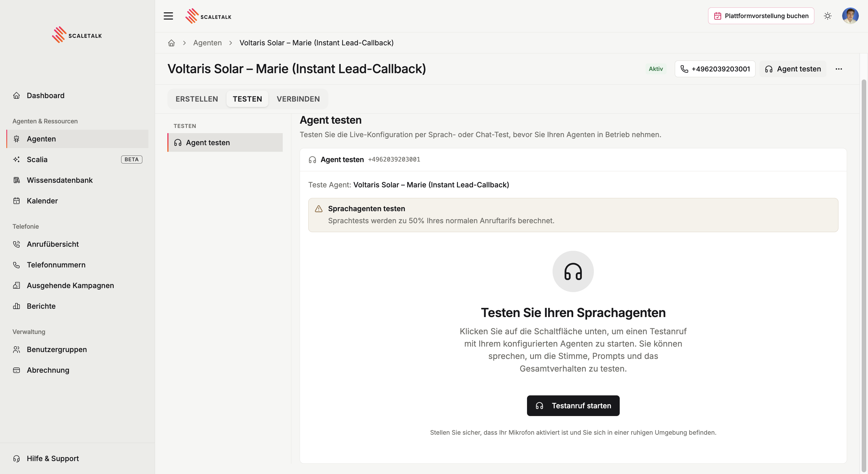Open Benutzergruppen in the sidebar
This screenshot has width=868, height=474.
(x=77, y=349)
